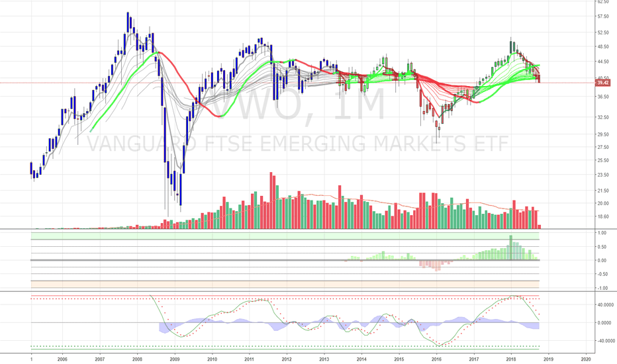This screenshot has width=617, height=364.
Task: Click the 23.50 price axis label
Action: point(604,175)
